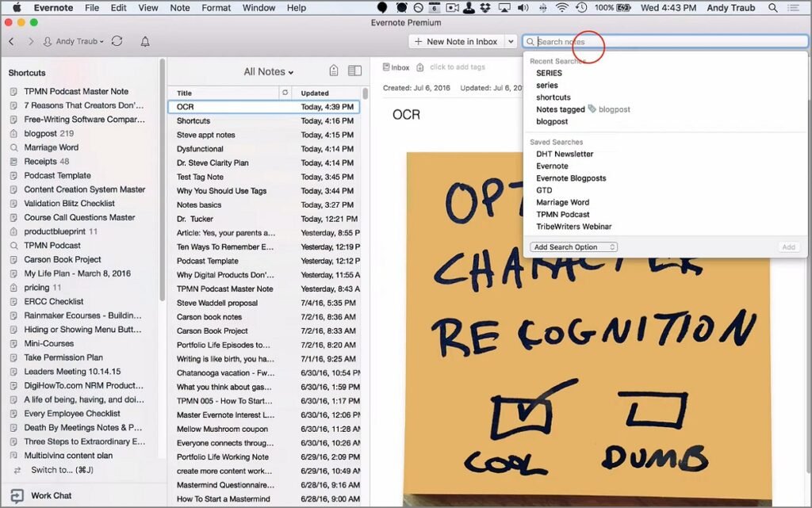Open the Dropbox menu bar icon
The image size is (812, 508).
tap(485, 8)
